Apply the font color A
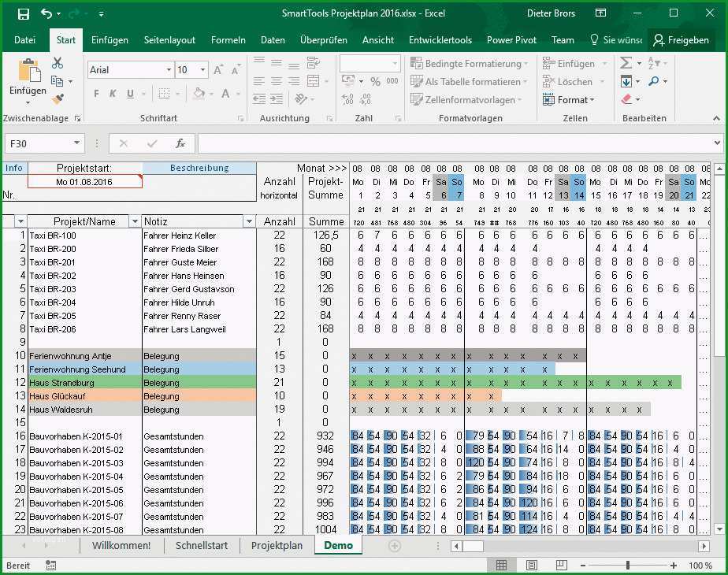 coord(225,94)
